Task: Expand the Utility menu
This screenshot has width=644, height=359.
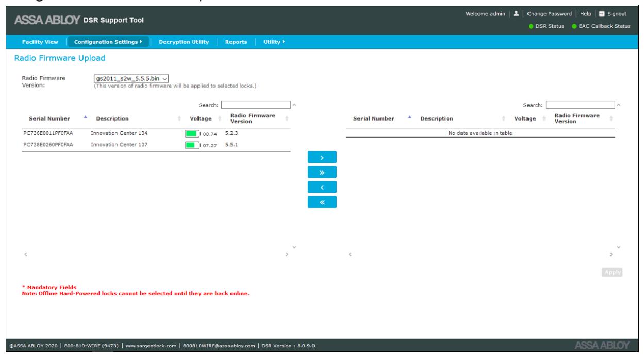Action: coord(274,42)
